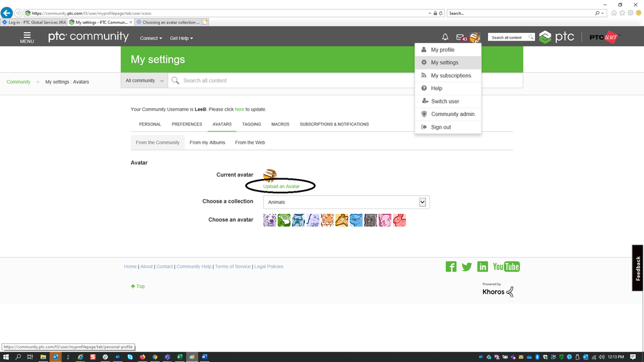
Task: Open the Windows Start button
Action: click(6, 357)
